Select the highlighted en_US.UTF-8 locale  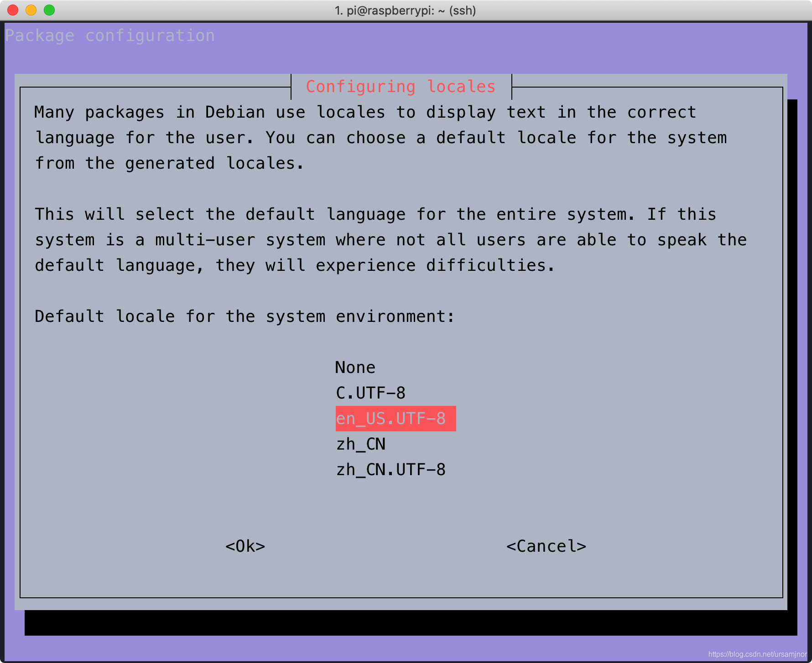point(396,419)
